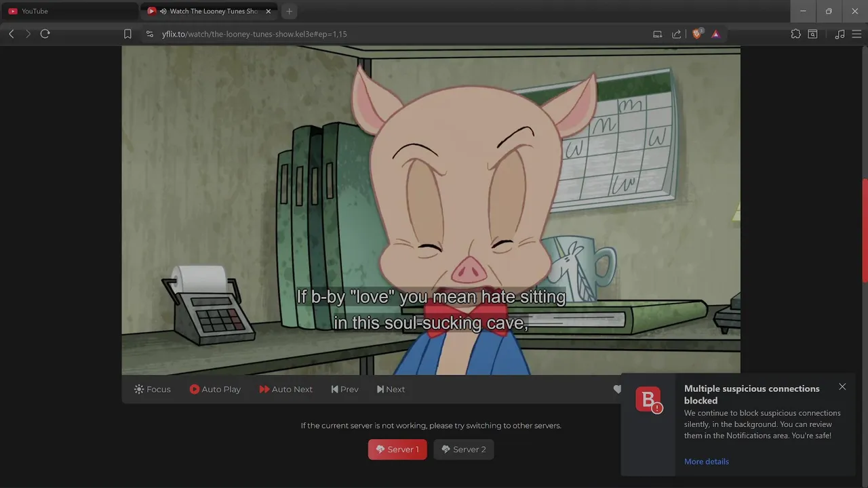Skip to the Next episode

[391, 389]
